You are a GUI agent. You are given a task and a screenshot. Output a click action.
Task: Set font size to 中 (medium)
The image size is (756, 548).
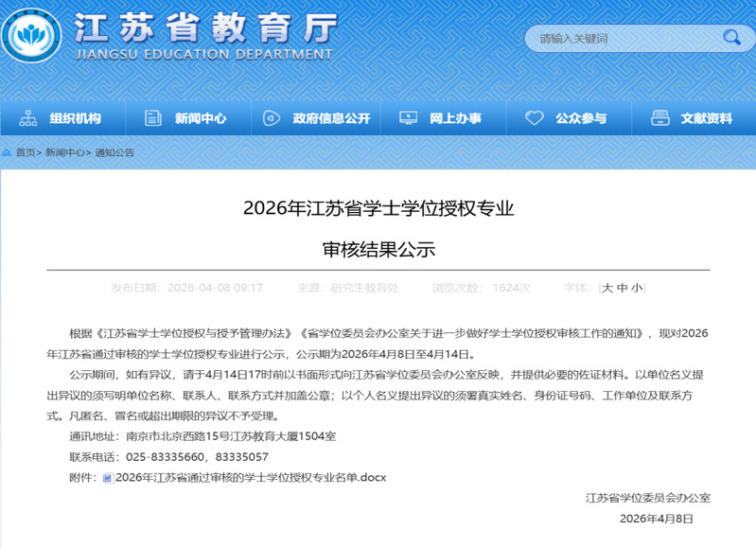(622, 288)
